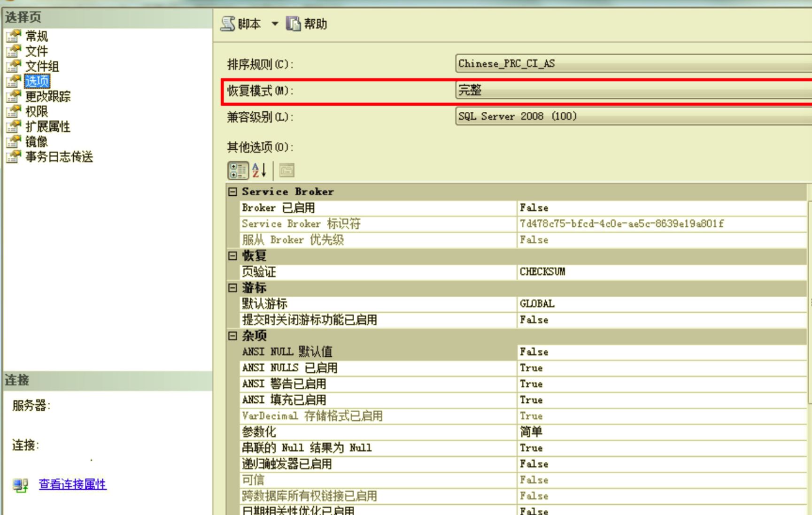Open the 脚本 dropdown arrow
812x515 pixels.
tap(275, 23)
